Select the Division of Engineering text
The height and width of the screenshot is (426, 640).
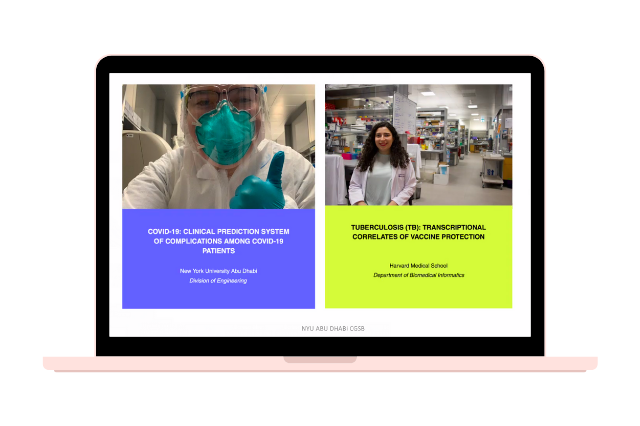tap(218, 281)
